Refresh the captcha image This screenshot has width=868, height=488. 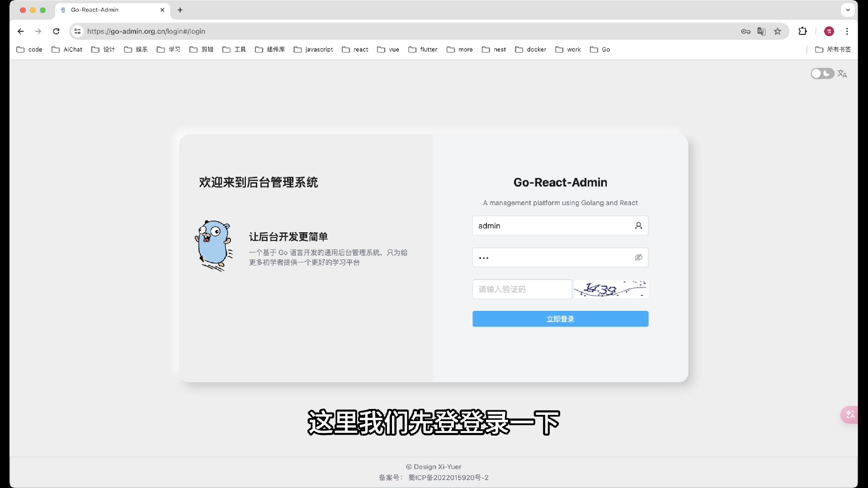pos(611,289)
